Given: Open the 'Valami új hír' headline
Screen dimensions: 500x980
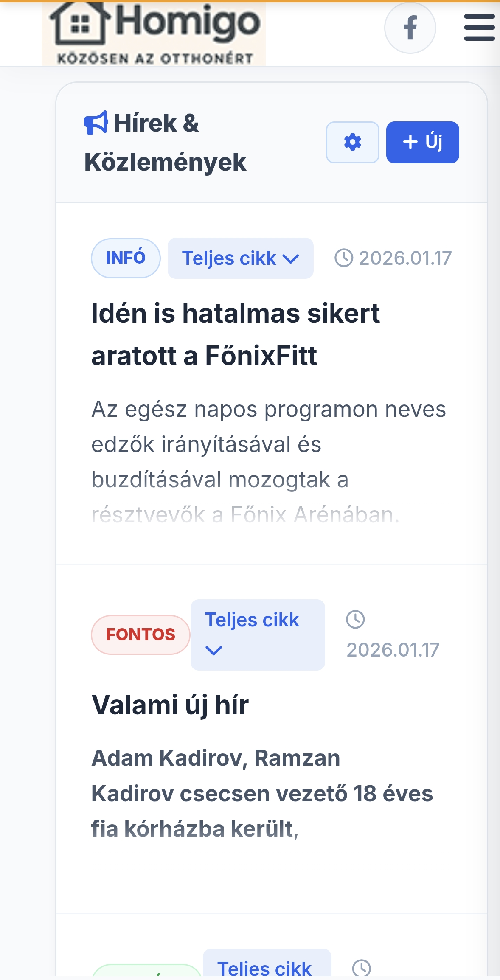Looking at the screenshot, I should pos(170,705).
